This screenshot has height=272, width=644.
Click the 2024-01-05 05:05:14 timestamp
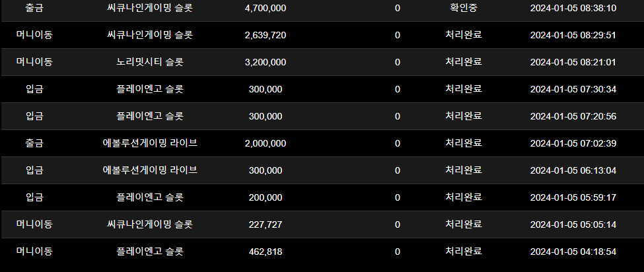pyautogui.click(x=573, y=225)
